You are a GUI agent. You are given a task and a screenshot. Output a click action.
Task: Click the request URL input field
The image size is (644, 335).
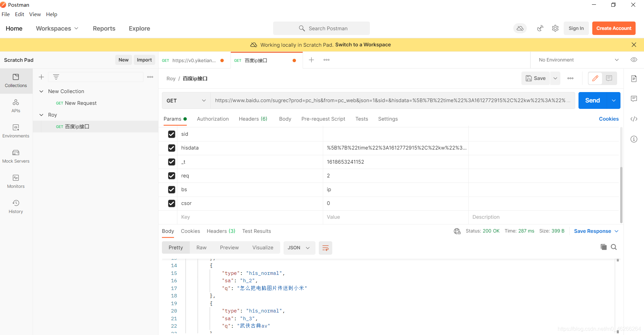(x=392, y=100)
